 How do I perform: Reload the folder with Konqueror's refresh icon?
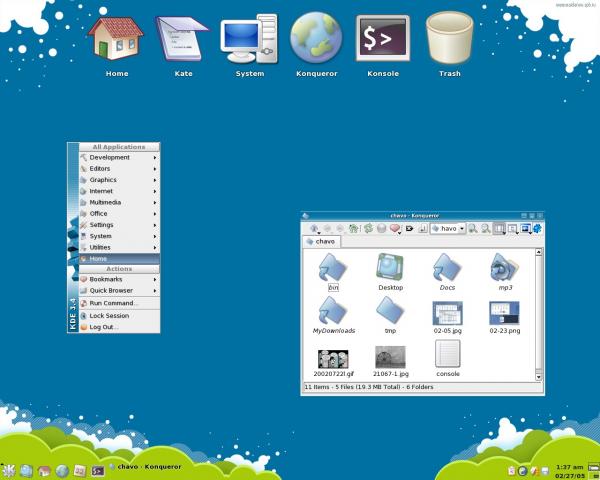point(368,229)
